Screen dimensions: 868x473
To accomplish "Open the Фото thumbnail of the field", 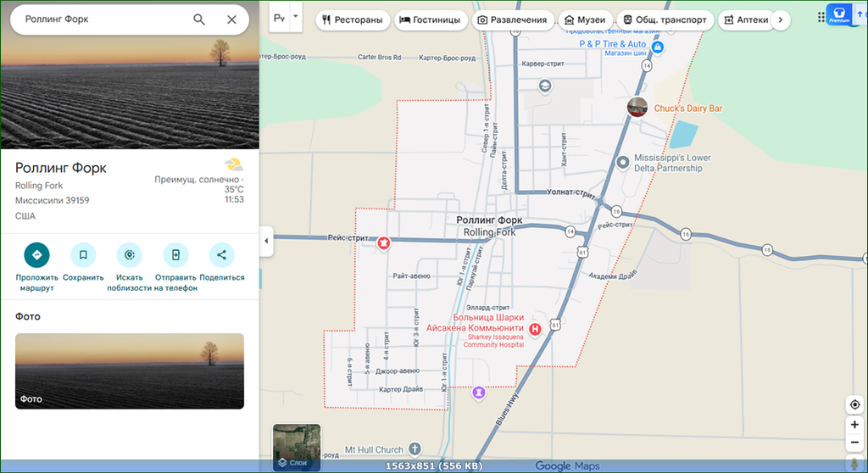I will point(130,371).
